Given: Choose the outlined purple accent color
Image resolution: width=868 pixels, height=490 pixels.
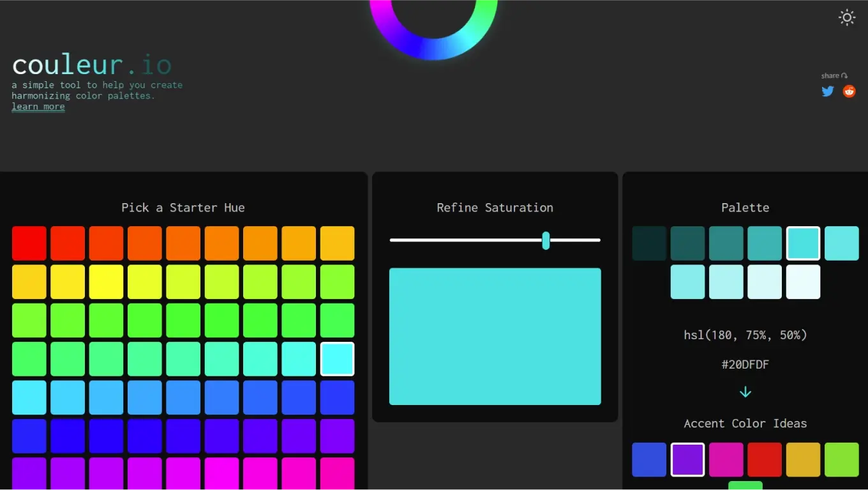Looking at the screenshot, I should coord(687,460).
